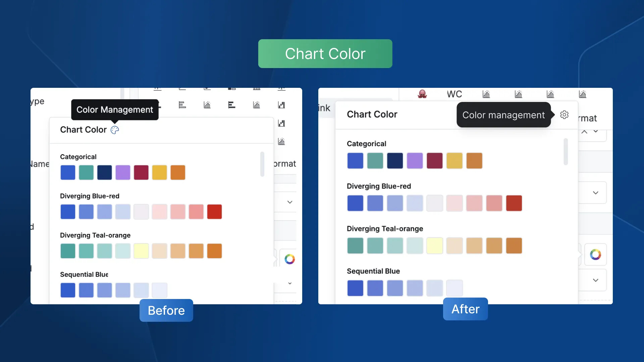Pick the purple Categorical swatch in Before panel

click(123, 173)
